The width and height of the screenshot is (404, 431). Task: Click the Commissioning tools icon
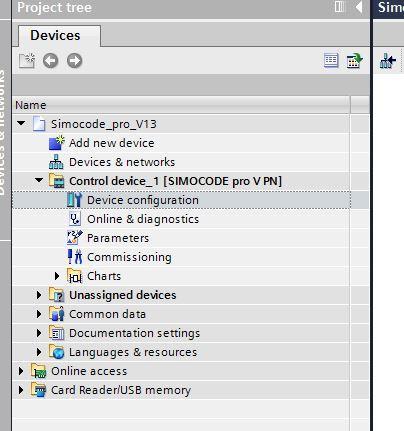(x=75, y=257)
